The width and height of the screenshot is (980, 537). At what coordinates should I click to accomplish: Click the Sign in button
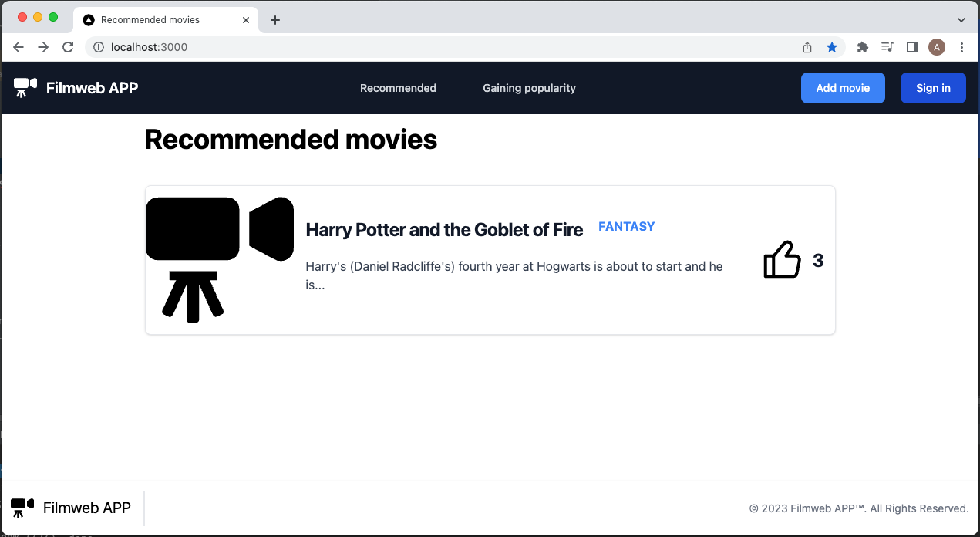tap(933, 88)
